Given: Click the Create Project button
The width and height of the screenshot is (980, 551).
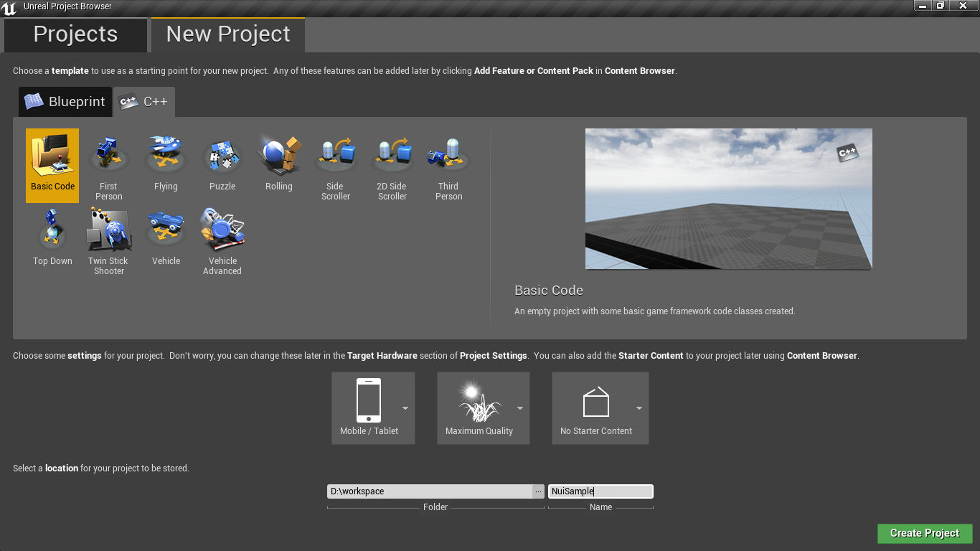Looking at the screenshot, I should pyautogui.click(x=925, y=533).
